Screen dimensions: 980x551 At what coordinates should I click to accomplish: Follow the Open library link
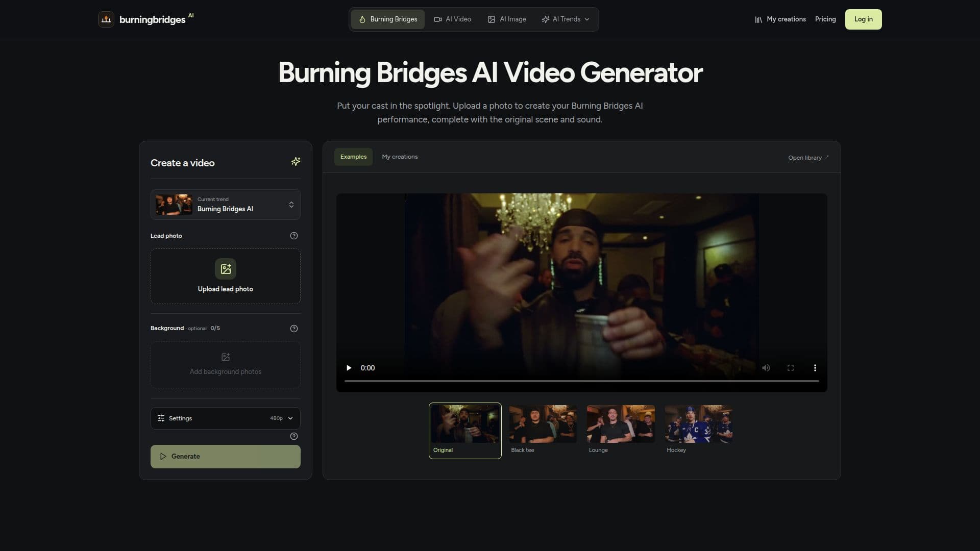click(x=808, y=158)
